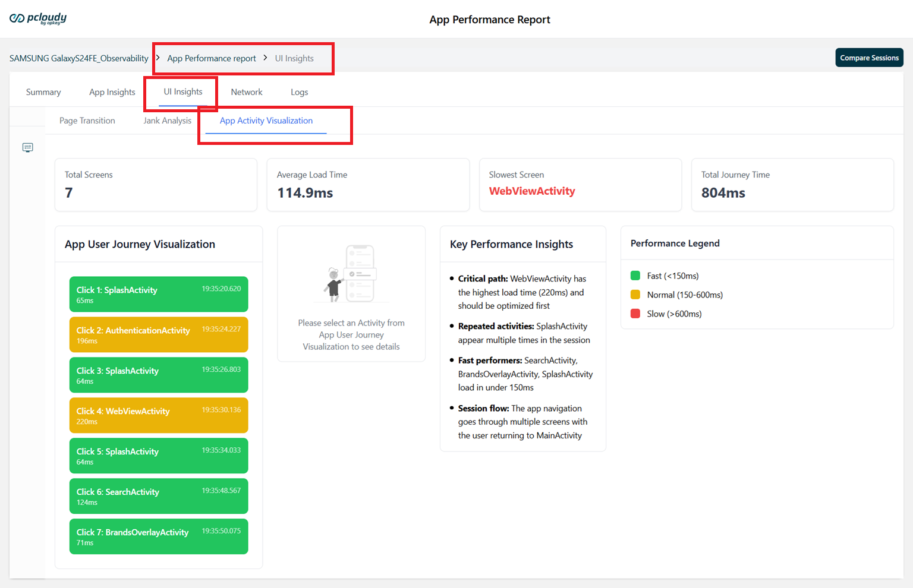Click the pCloudy logo
913x588 pixels.
(x=38, y=18)
